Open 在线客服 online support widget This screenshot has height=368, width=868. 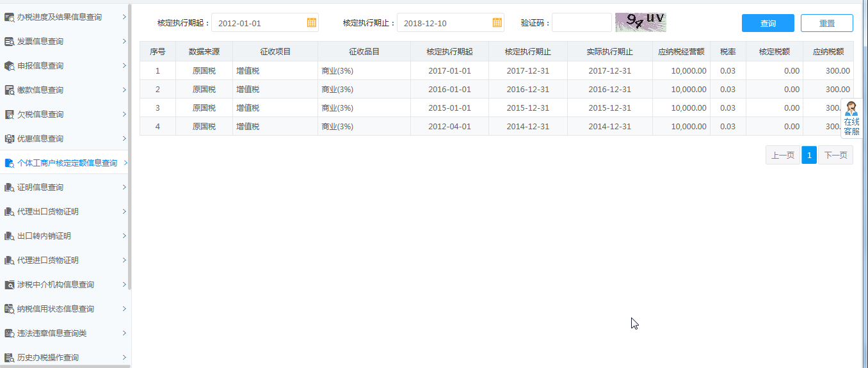(851, 119)
